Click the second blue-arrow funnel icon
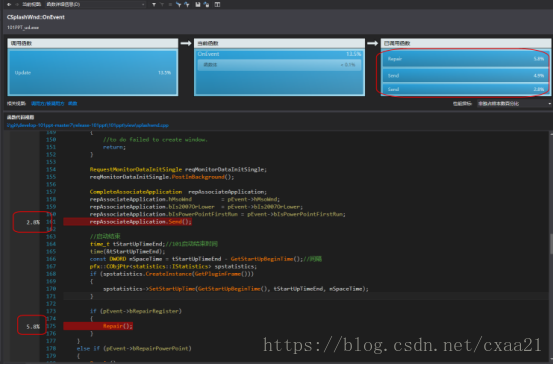 (x=187, y=4)
